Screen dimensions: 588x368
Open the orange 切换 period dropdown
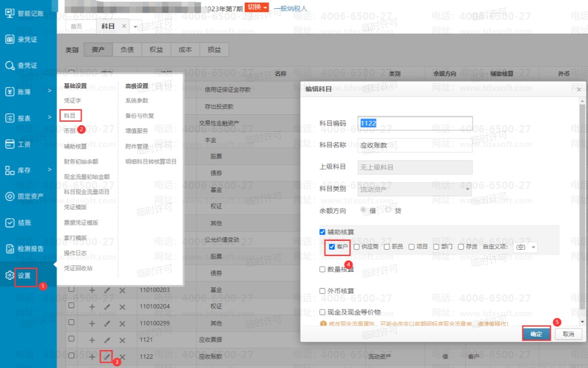click(257, 7)
